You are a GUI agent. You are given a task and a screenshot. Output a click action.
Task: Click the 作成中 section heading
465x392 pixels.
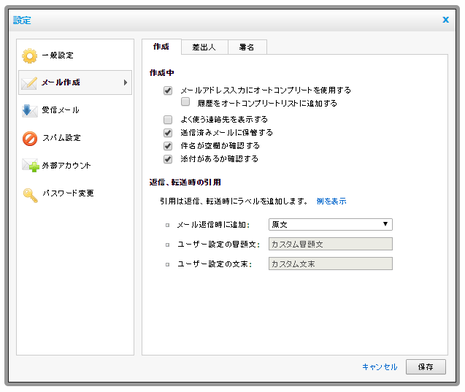tap(162, 73)
